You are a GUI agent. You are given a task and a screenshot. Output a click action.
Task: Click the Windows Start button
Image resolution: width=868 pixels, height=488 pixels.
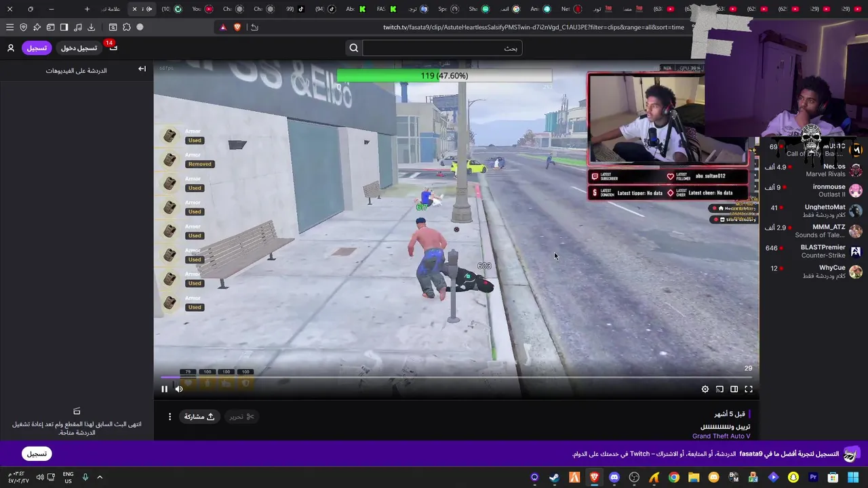853,477
